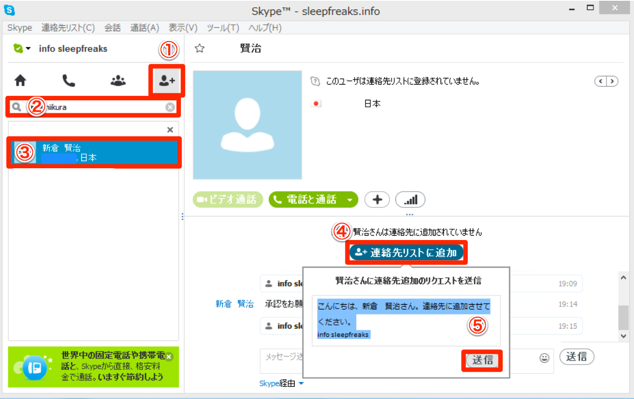Click the chat scrollbar thumb
The height and width of the screenshot is (399, 634).
tap(623, 318)
